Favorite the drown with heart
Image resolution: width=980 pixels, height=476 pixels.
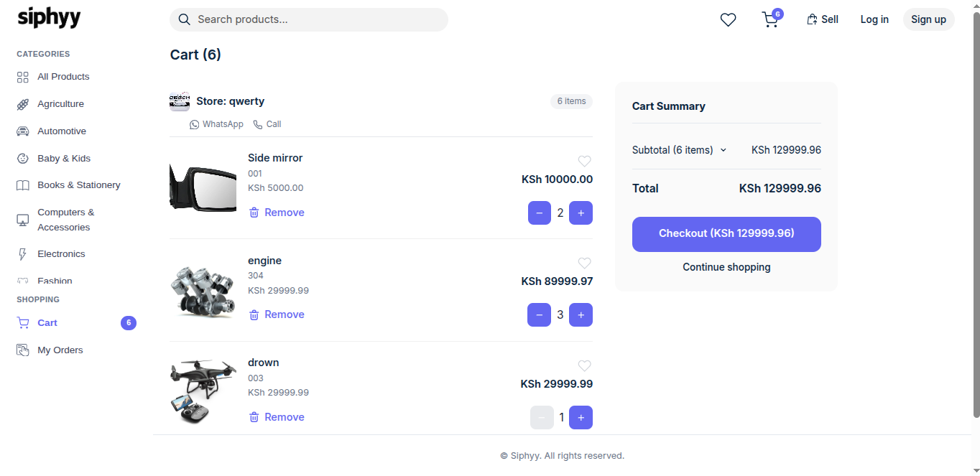point(584,366)
